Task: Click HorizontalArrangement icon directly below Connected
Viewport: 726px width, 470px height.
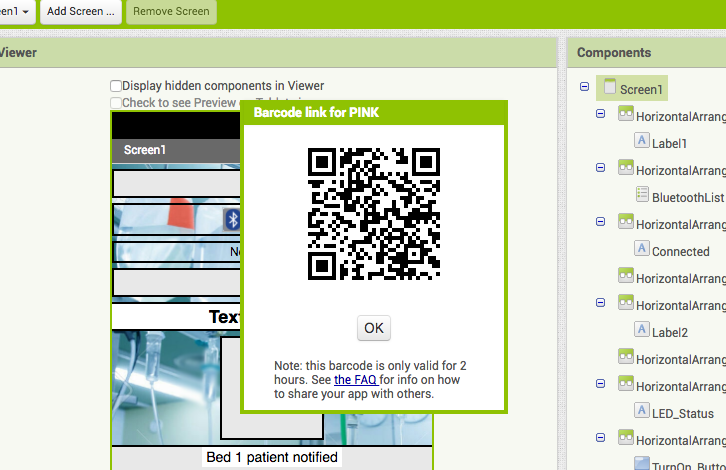Action: click(x=626, y=276)
